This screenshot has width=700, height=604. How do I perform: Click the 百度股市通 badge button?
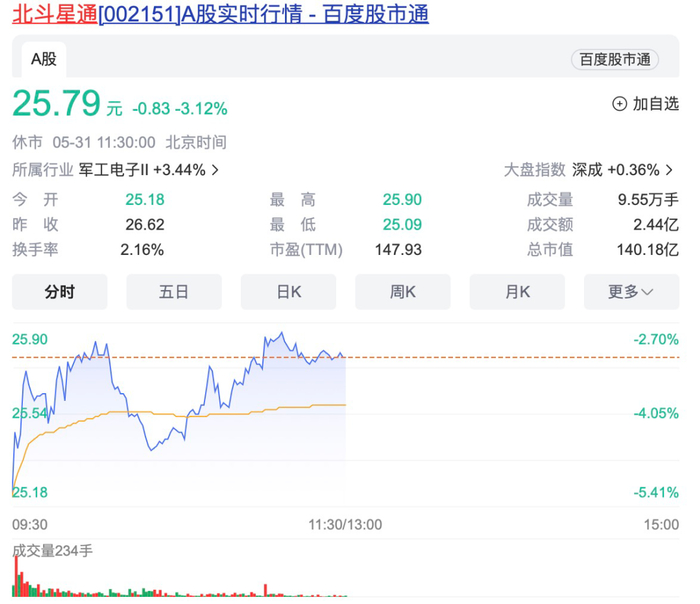point(615,60)
